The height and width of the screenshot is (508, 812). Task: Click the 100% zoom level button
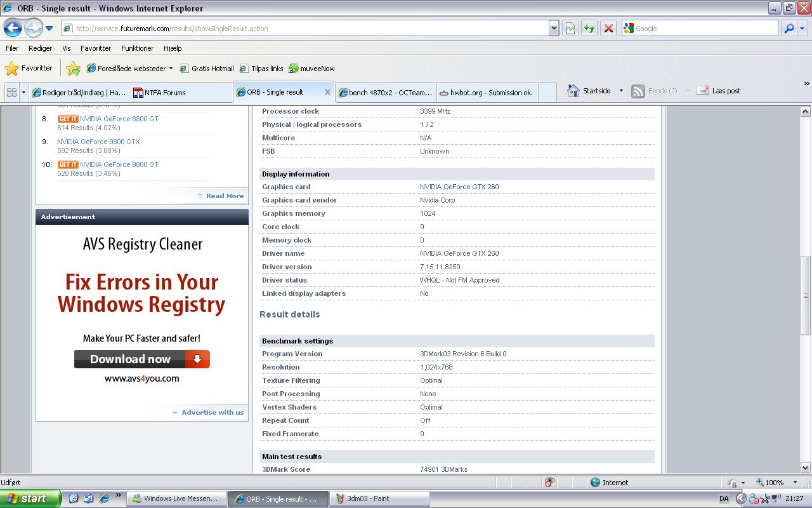pyautogui.click(x=770, y=483)
